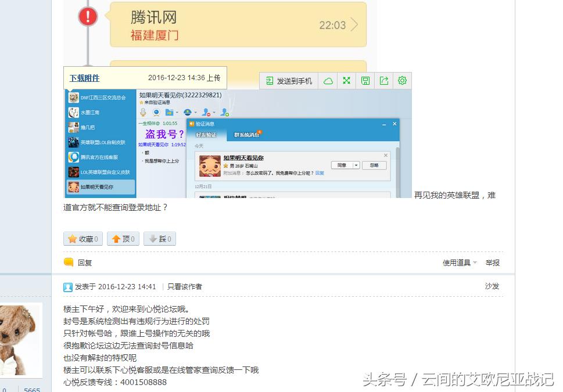Switch to the 群系统消息 tab
Screen dimensions: 563x392
(x=246, y=133)
